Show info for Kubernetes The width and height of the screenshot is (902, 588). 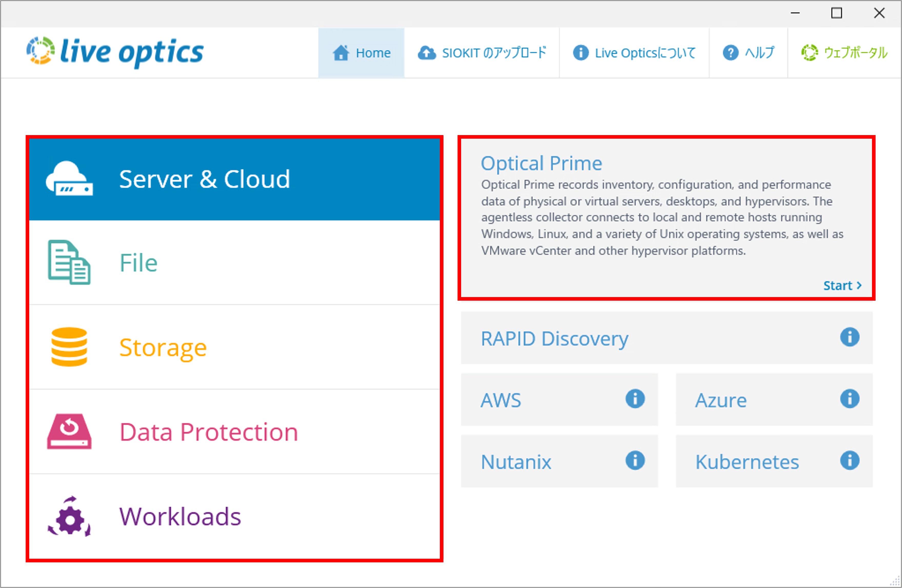(x=850, y=461)
